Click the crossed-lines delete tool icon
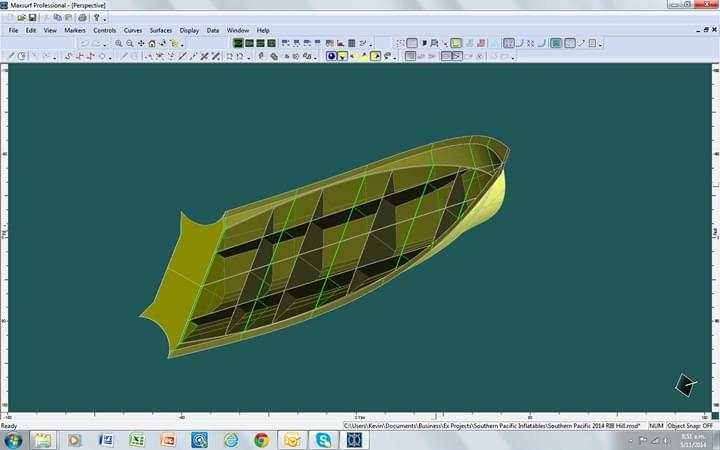 click(x=204, y=56)
